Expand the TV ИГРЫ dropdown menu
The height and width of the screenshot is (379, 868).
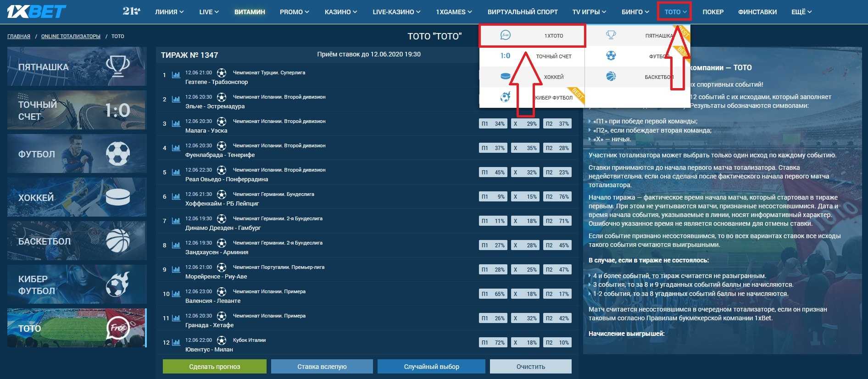point(589,12)
